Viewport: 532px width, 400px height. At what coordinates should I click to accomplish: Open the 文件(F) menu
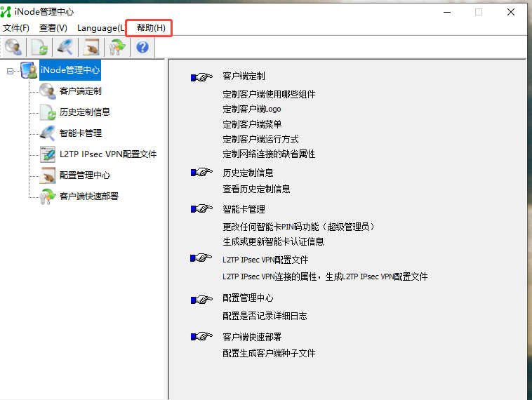click(16, 28)
